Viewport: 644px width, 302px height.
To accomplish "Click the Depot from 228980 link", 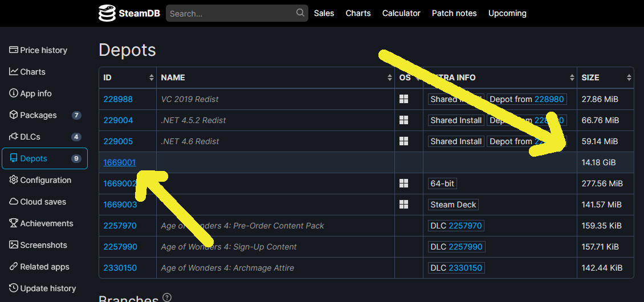I will (549, 99).
